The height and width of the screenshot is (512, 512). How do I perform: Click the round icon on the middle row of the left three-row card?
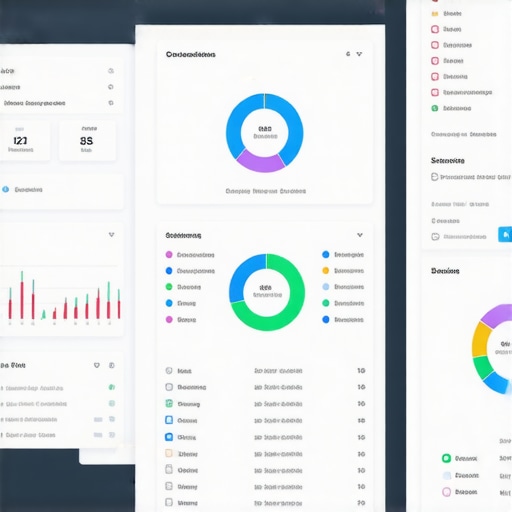tap(111, 87)
